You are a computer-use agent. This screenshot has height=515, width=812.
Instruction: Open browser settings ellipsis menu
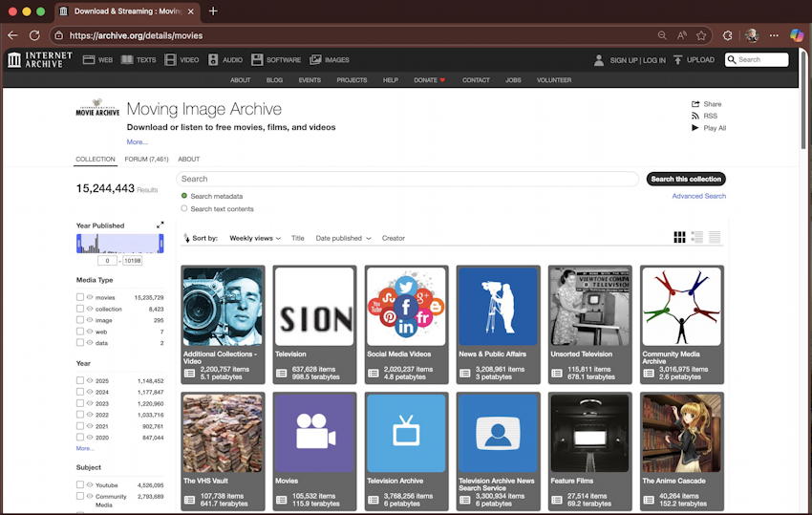tap(774, 35)
